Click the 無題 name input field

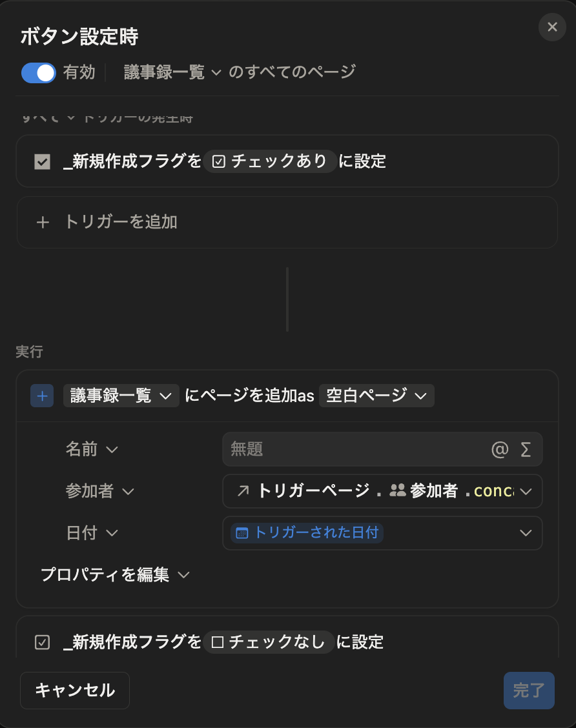click(x=353, y=449)
